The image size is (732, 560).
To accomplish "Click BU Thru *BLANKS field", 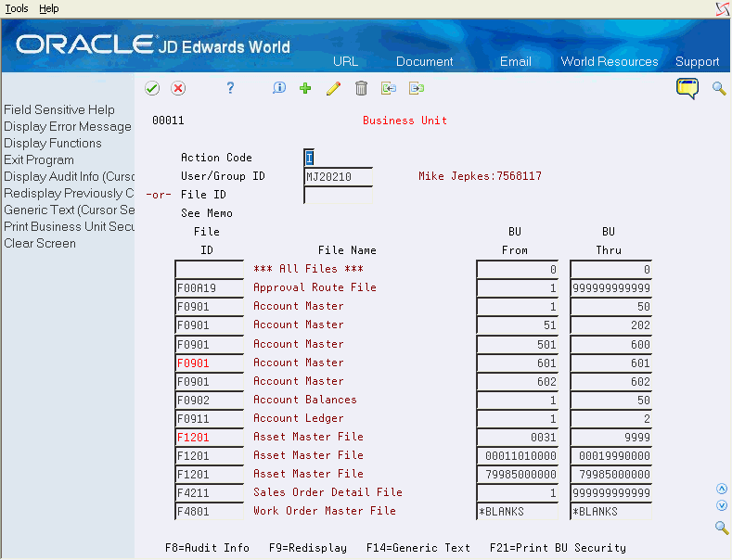I will coord(611,512).
